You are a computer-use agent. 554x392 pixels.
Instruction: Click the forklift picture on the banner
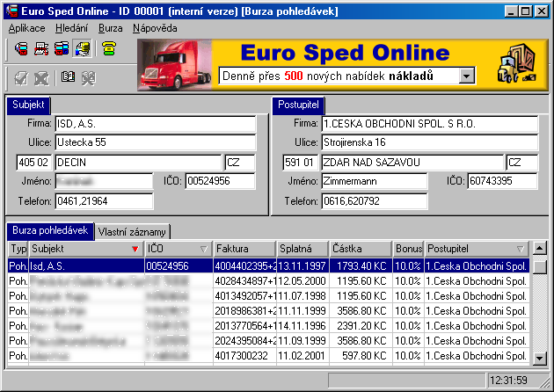[517, 63]
